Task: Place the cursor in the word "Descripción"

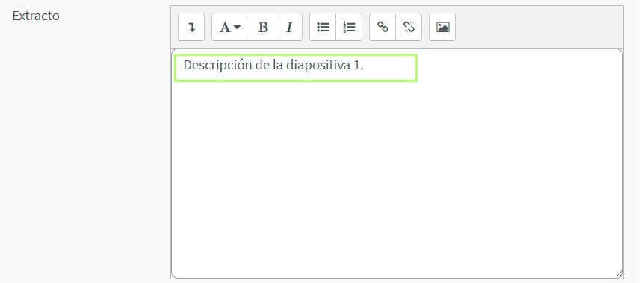Action: coord(217,66)
